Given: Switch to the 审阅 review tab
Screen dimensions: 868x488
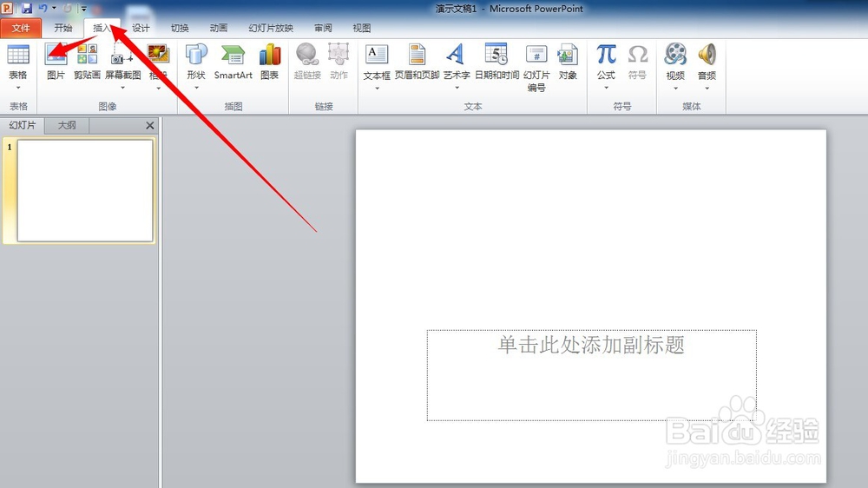Looking at the screenshot, I should pyautogui.click(x=323, y=28).
